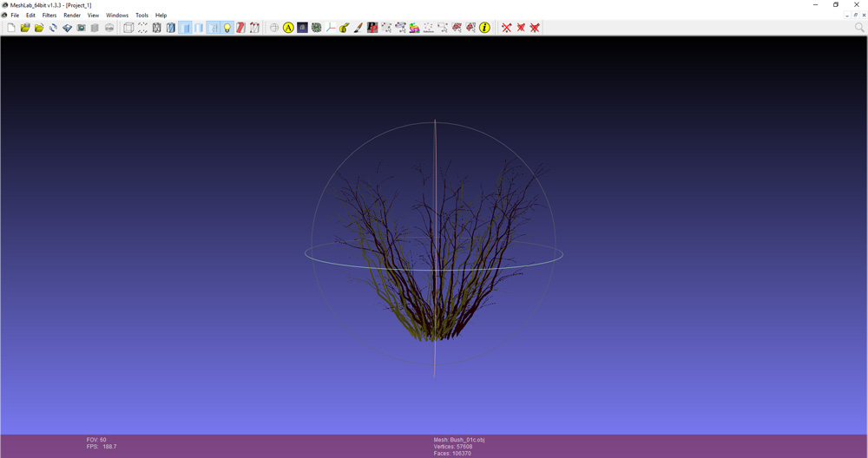Screen dimensions: 868x458
Task: Toggle Points render mode
Action: point(142,28)
